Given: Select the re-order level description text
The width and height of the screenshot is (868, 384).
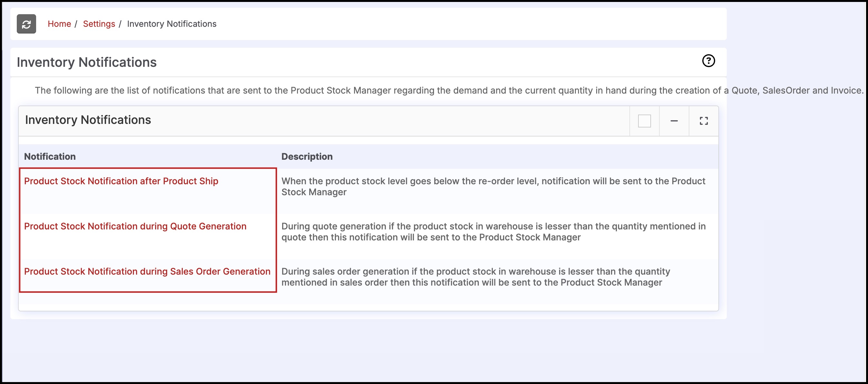Looking at the screenshot, I should [493, 187].
